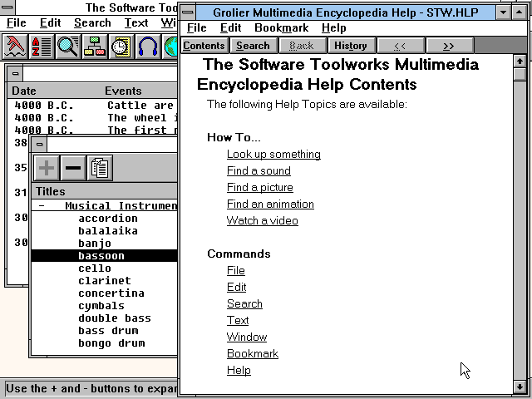
Task: Open Text menu in Software Toolworks window
Action: pyautogui.click(x=136, y=22)
